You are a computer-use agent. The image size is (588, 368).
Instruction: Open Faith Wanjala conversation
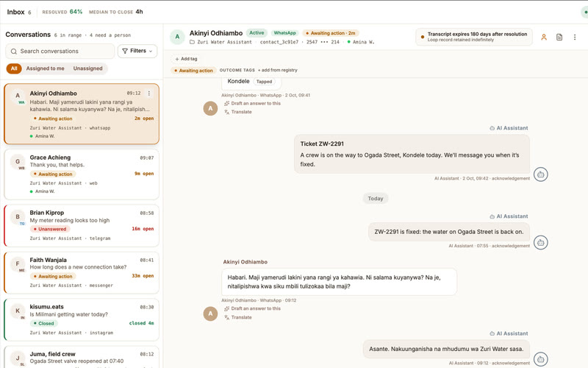point(82,272)
